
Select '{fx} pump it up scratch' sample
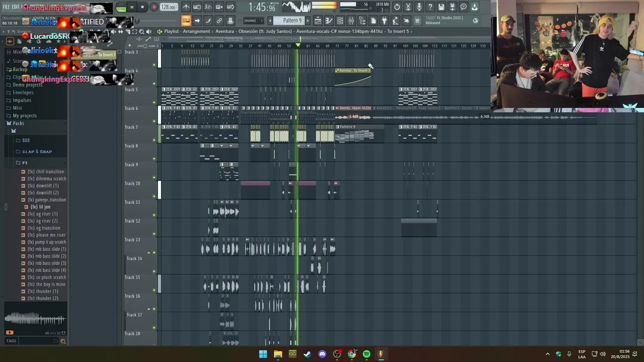coord(47,242)
